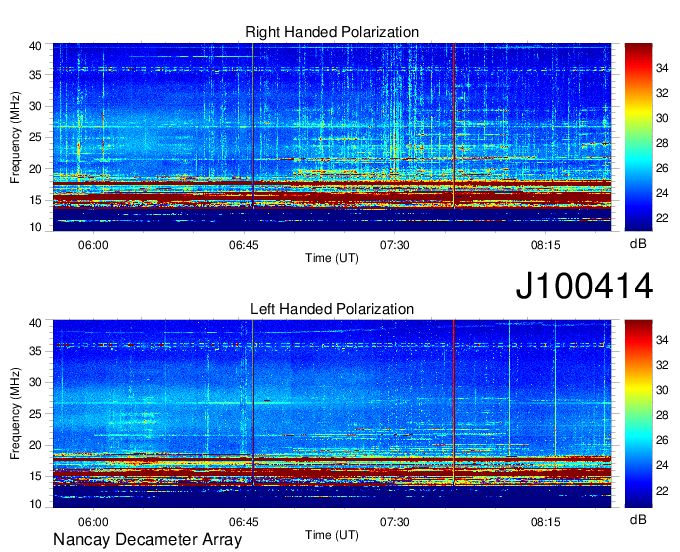Image resolution: width=680 pixels, height=552 pixels.
Task: Click the top plot's 'Frequency (MHz)' axis label
Action: pos(15,137)
